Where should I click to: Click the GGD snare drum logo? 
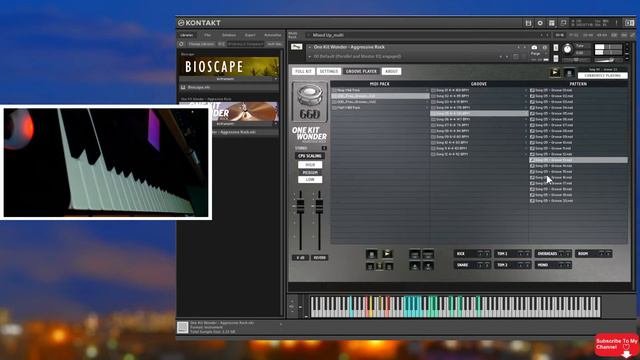(x=309, y=102)
